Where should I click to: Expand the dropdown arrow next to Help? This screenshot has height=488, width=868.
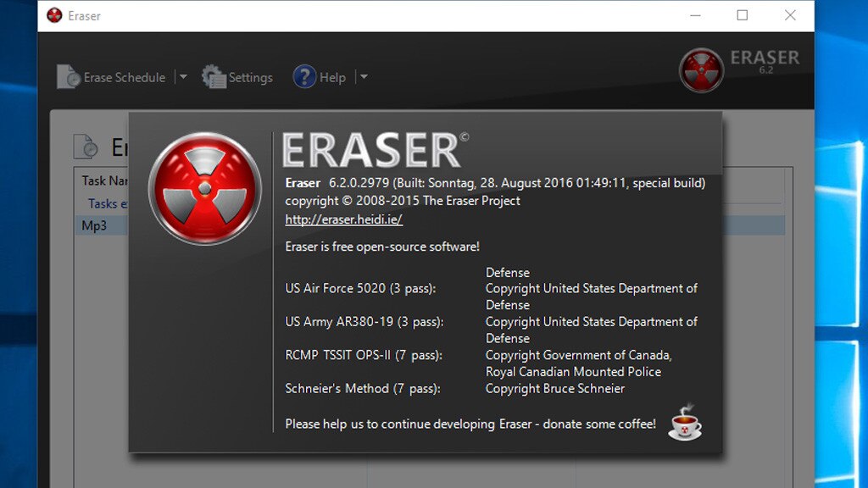(x=364, y=77)
